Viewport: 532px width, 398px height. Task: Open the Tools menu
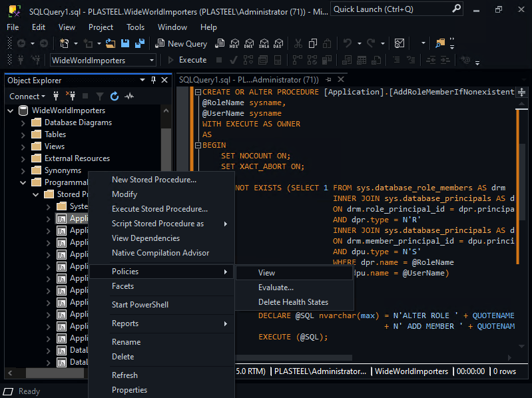[x=135, y=27]
